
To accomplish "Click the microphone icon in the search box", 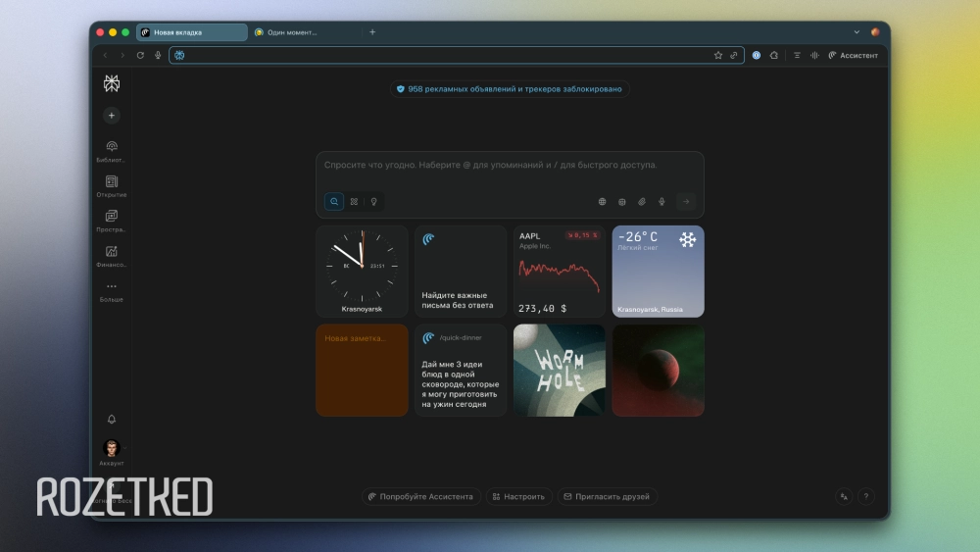I will (661, 202).
